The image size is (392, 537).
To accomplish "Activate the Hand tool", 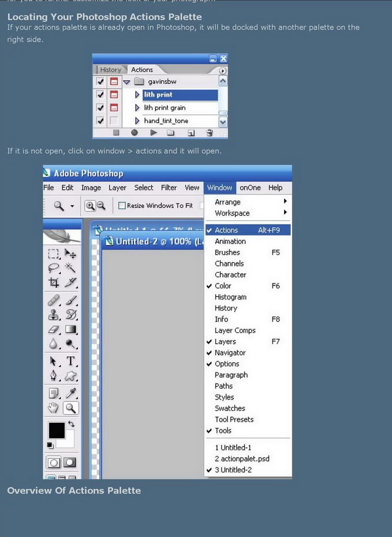I will click(x=53, y=408).
